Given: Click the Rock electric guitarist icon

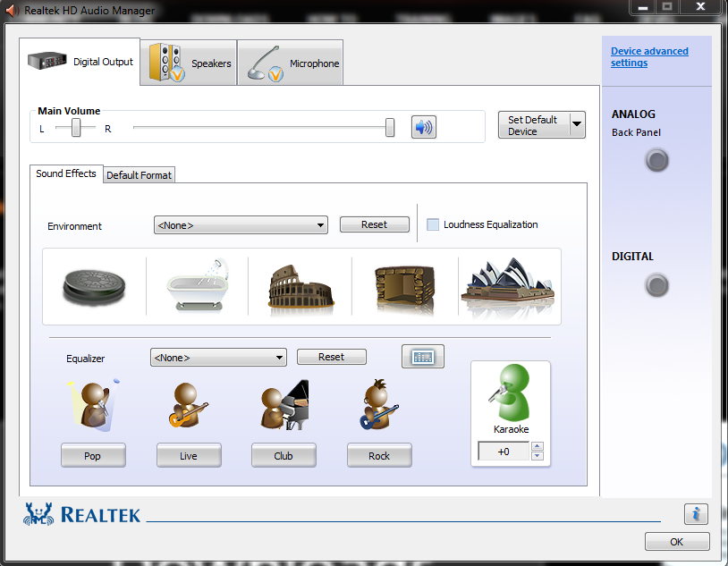Looking at the screenshot, I should tap(379, 404).
